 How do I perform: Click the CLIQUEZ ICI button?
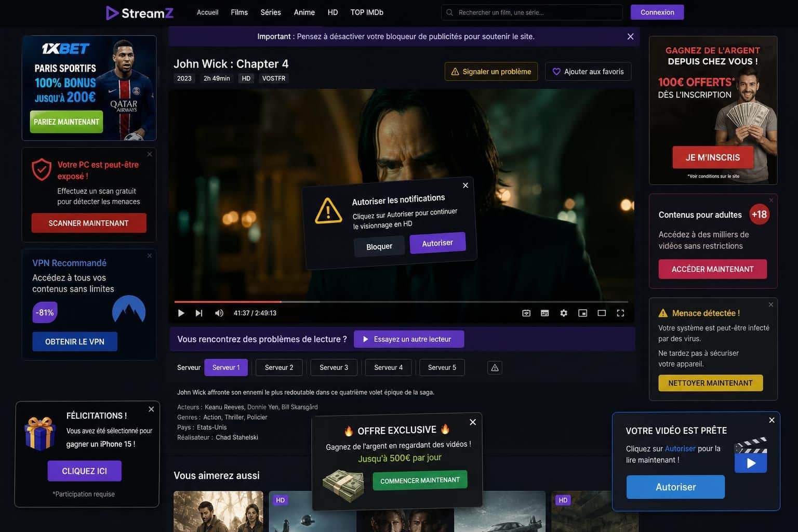coord(84,471)
